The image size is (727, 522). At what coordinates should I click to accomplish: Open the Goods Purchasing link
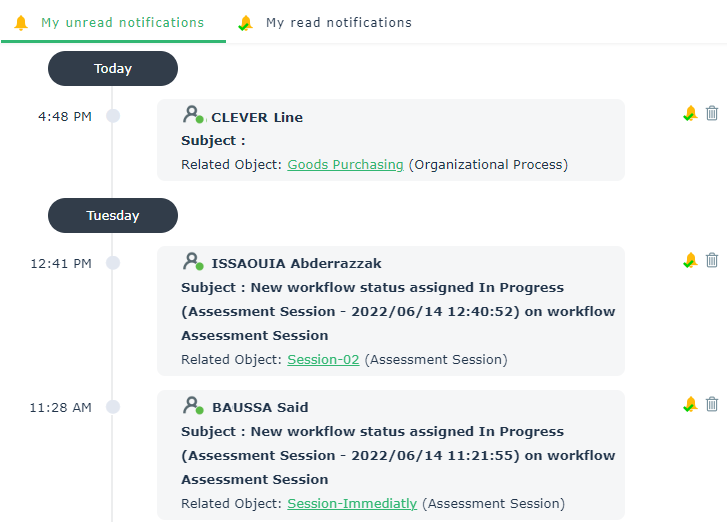(x=345, y=165)
